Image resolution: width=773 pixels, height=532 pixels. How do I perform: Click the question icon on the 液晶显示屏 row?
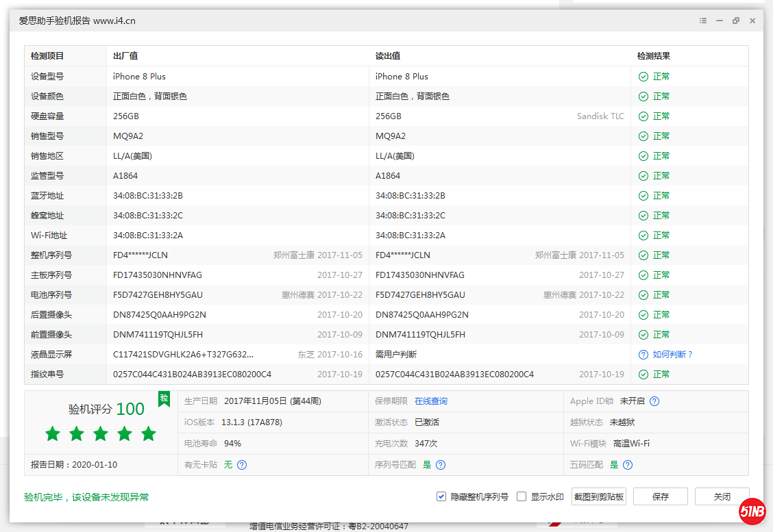tap(643, 354)
